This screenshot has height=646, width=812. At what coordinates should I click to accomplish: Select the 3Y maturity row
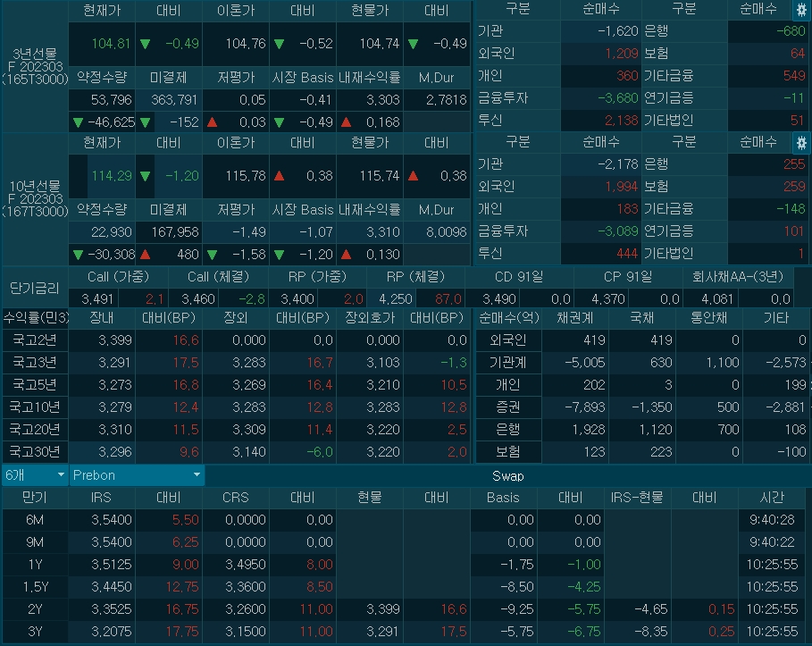[x=35, y=631]
